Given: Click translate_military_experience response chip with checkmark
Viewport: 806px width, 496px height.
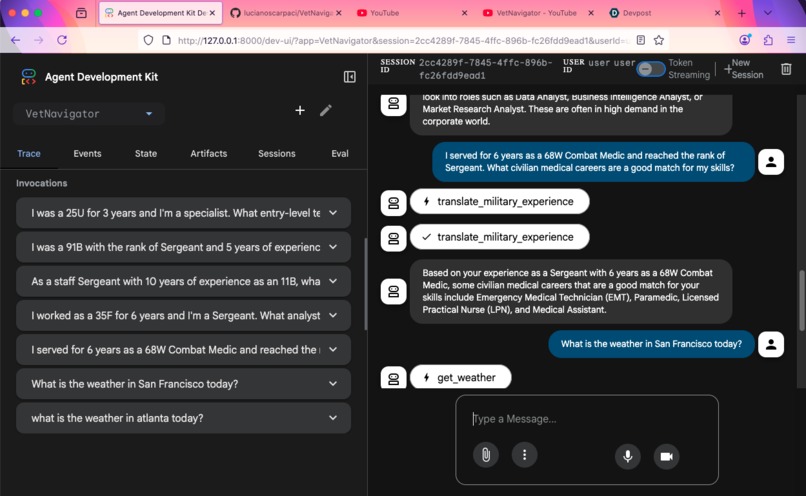Looking at the screenshot, I should click(500, 237).
